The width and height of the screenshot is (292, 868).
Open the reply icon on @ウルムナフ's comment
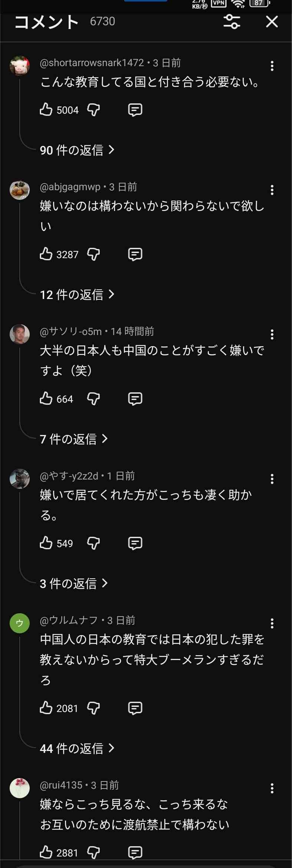pos(135,708)
